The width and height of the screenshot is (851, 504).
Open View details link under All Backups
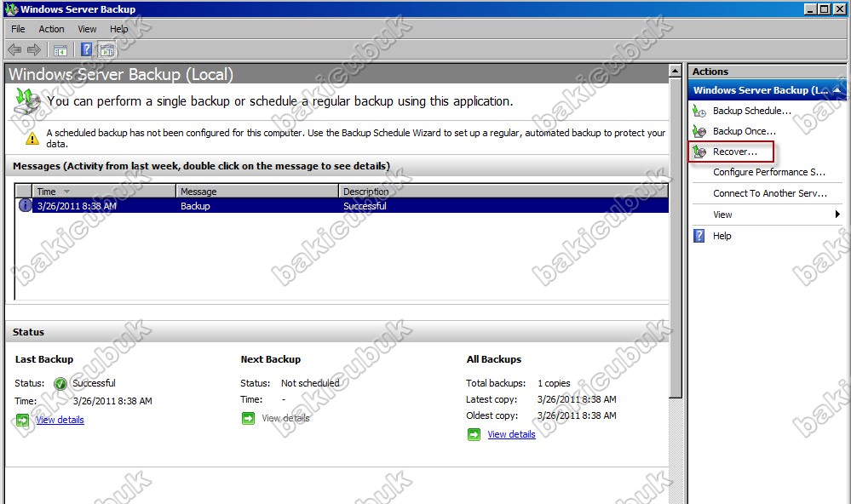[511, 434]
